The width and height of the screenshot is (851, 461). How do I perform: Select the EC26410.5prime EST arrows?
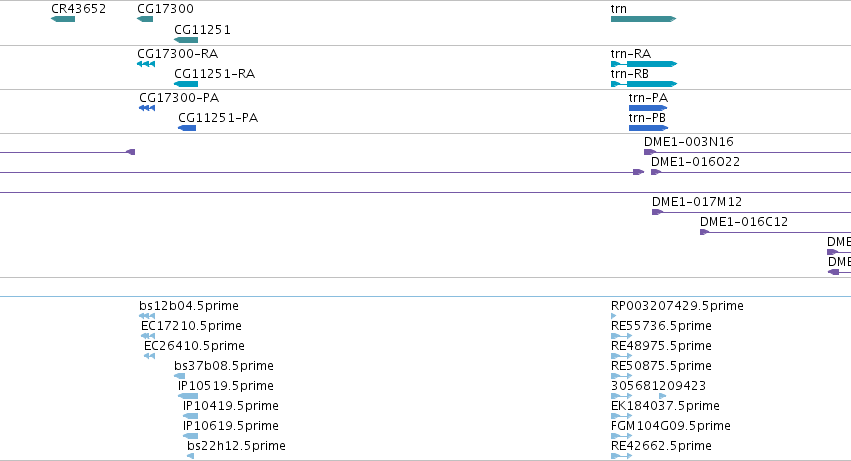pyautogui.click(x=149, y=356)
